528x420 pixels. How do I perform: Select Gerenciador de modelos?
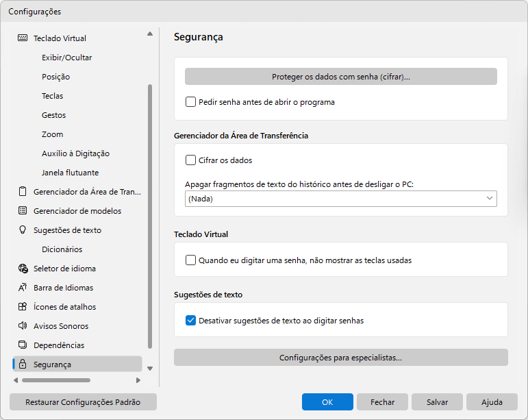pyautogui.click(x=77, y=211)
